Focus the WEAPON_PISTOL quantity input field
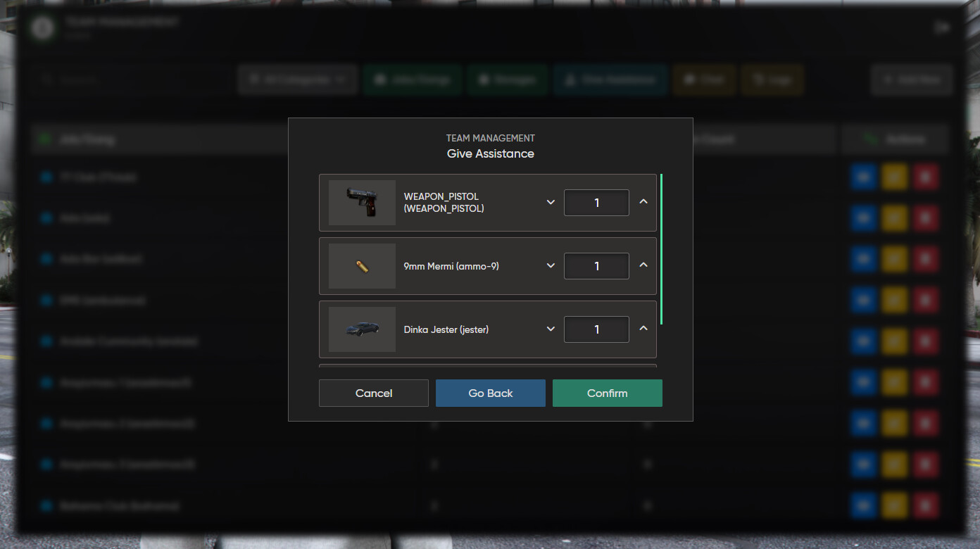 [596, 203]
